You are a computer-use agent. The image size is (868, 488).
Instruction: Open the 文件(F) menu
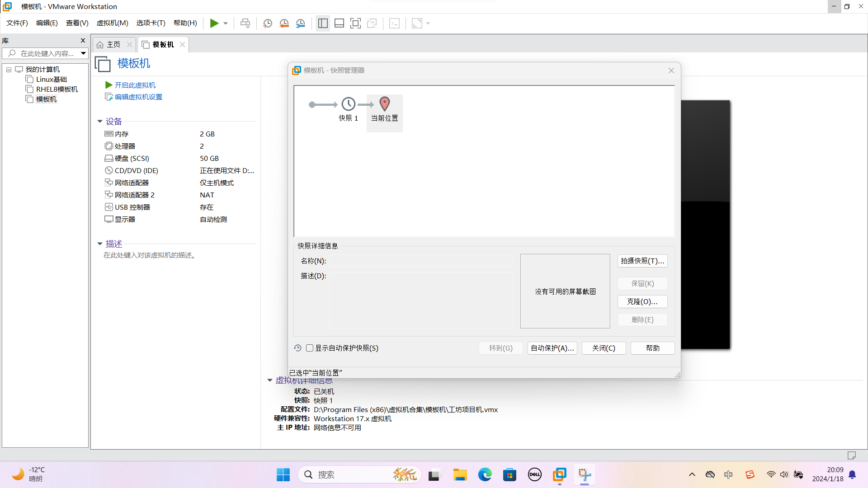click(x=17, y=23)
